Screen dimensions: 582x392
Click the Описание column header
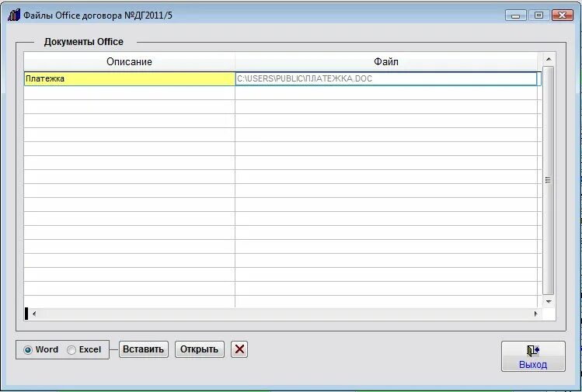pyautogui.click(x=129, y=61)
